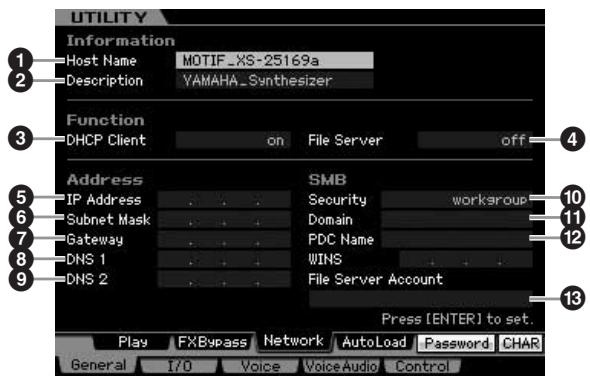Switch to the I/O tab
The height and width of the screenshot is (381, 590).
click(179, 366)
